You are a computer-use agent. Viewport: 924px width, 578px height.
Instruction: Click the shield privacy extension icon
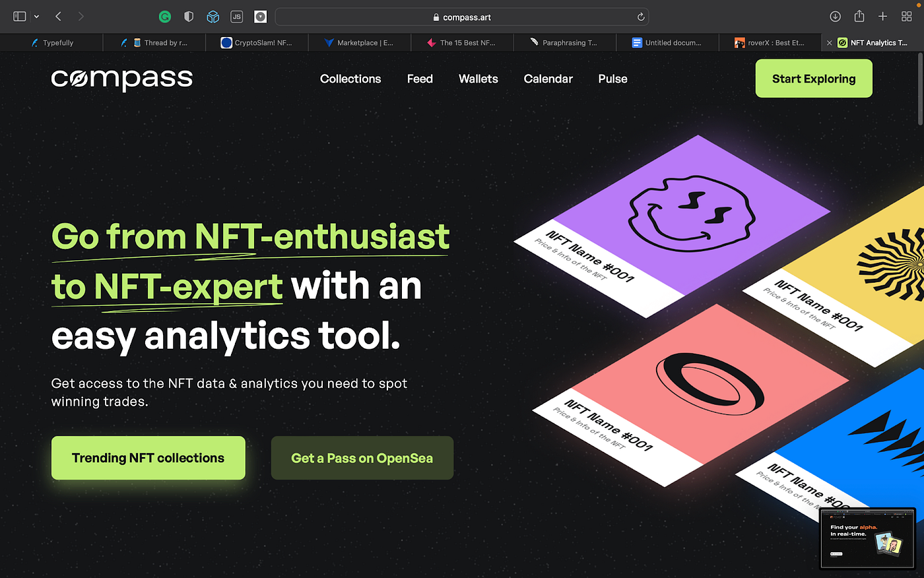189,17
